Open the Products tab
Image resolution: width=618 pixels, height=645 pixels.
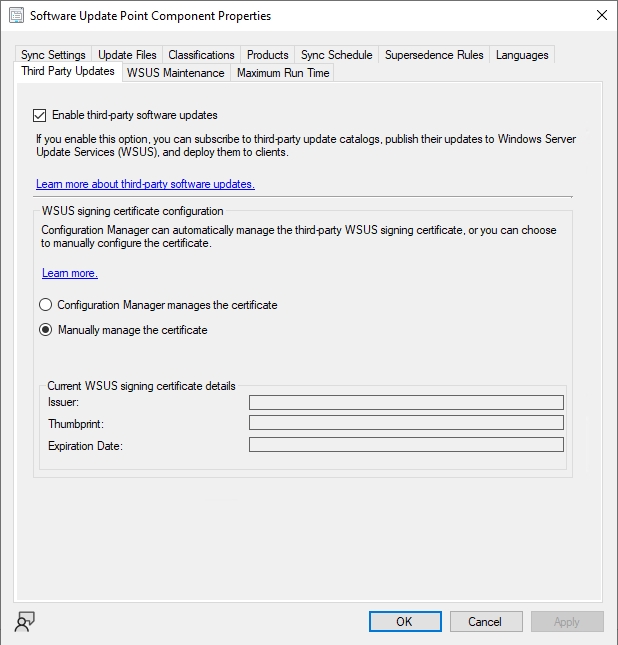tap(267, 55)
